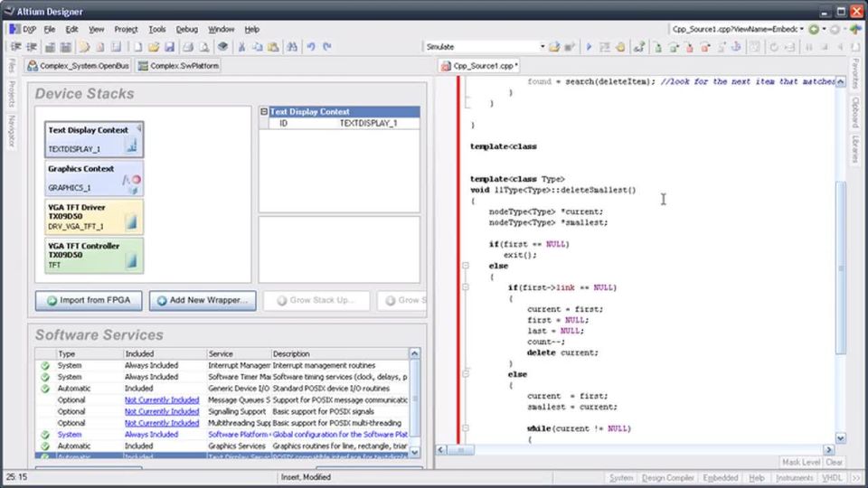Click the home arrow icon at top right
868x488 pixels.
856,29
